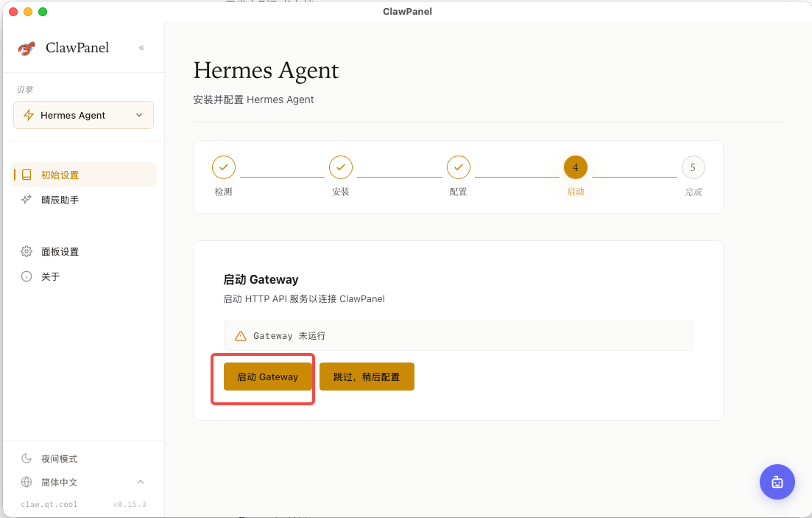Screen dimensions: 812x518
Task: Click the claw.qt.cool link
Action: click(x=49, y=504)
